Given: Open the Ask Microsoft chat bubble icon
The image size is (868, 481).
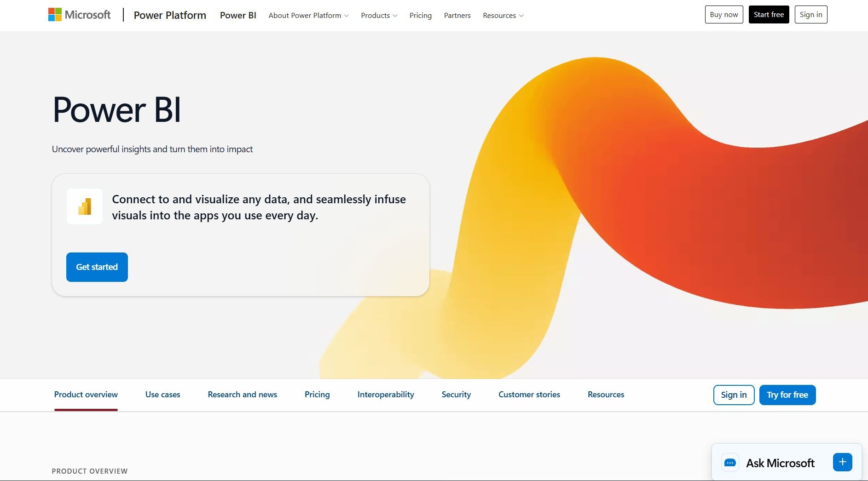Looking at the screenshot, I should click(x=730, y=463).
